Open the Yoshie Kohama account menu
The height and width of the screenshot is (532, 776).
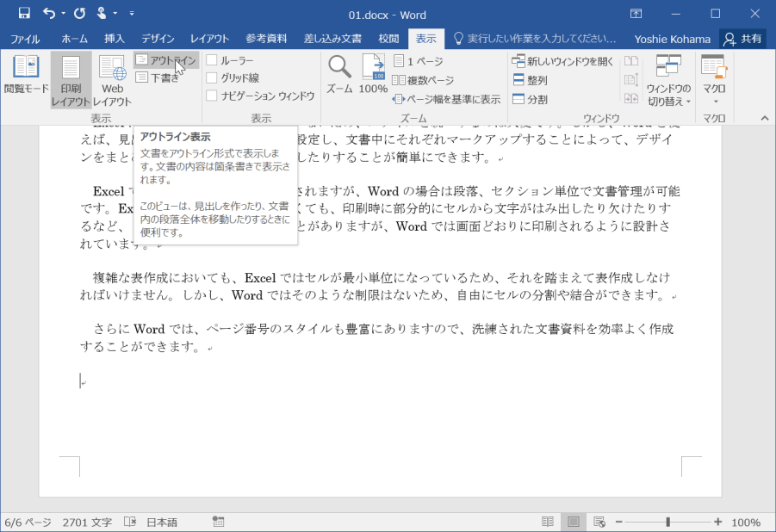coord(672,39)
